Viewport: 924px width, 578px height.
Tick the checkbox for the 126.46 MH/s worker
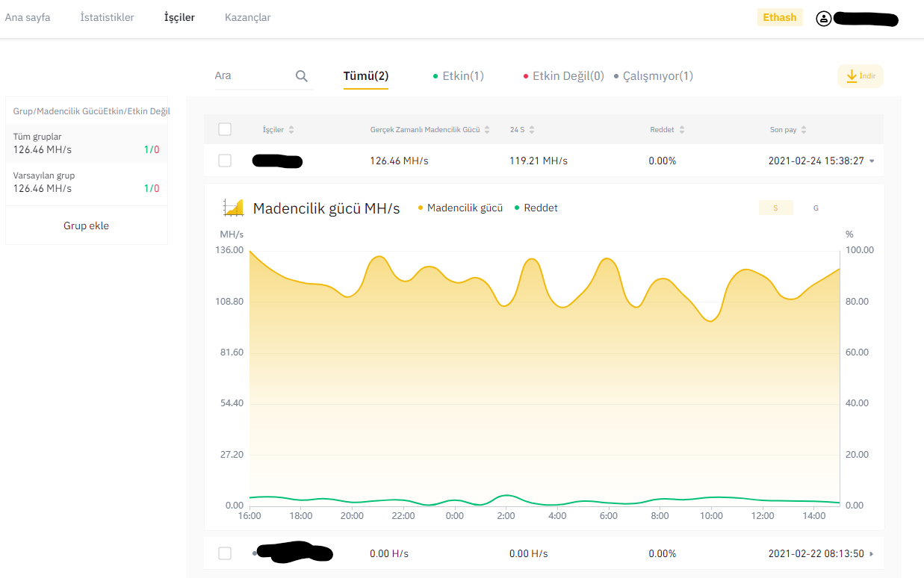click(x=225, y=161)
